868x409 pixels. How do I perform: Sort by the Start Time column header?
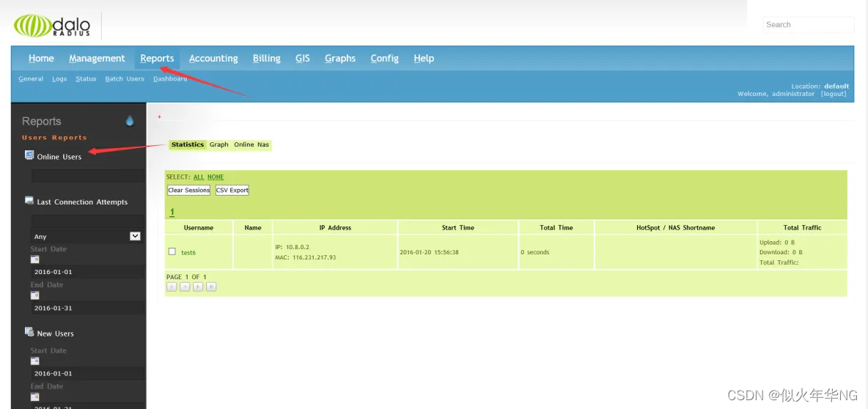tap(457, 227)
